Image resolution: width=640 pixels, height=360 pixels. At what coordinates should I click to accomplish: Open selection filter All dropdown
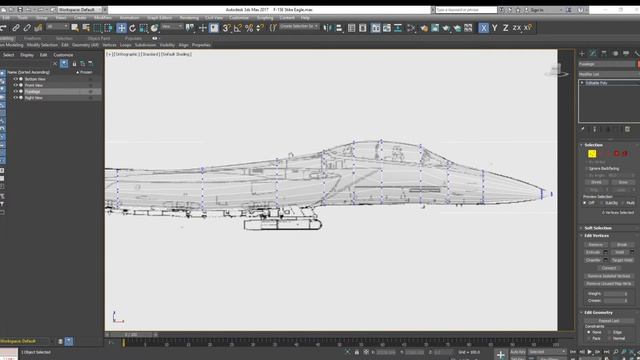pos(57,27)
